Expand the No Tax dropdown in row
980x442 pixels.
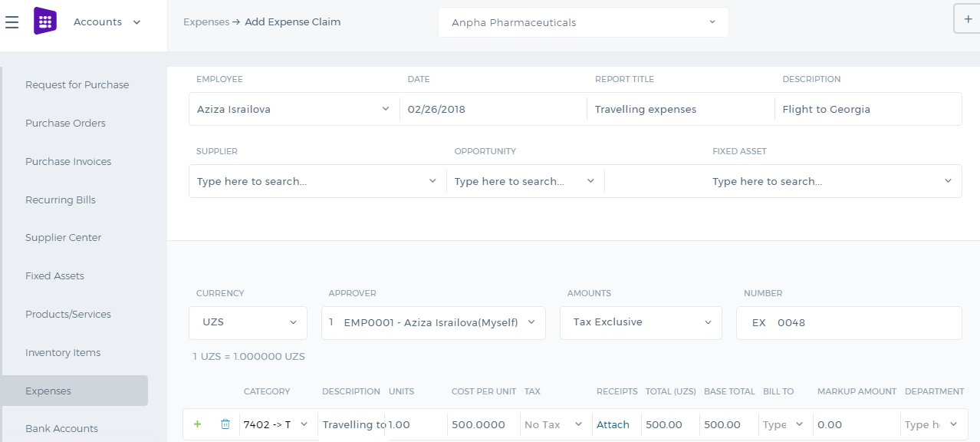tap(554, 424)
